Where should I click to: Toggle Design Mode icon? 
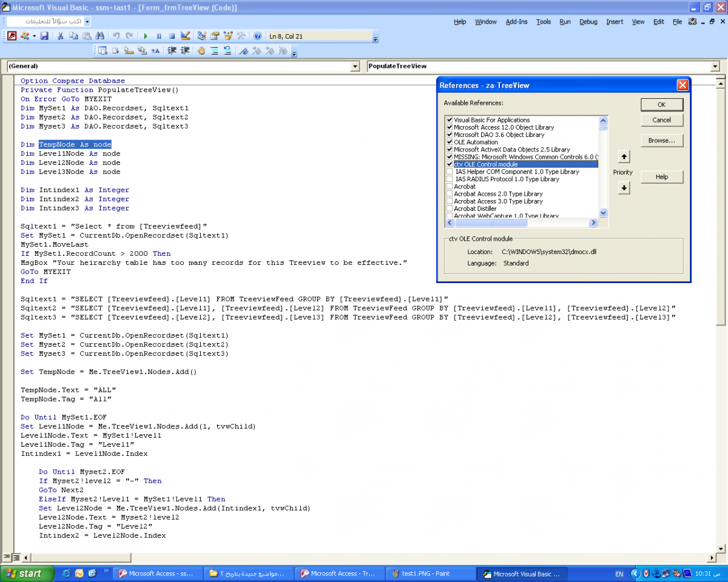tap(186, 36)
